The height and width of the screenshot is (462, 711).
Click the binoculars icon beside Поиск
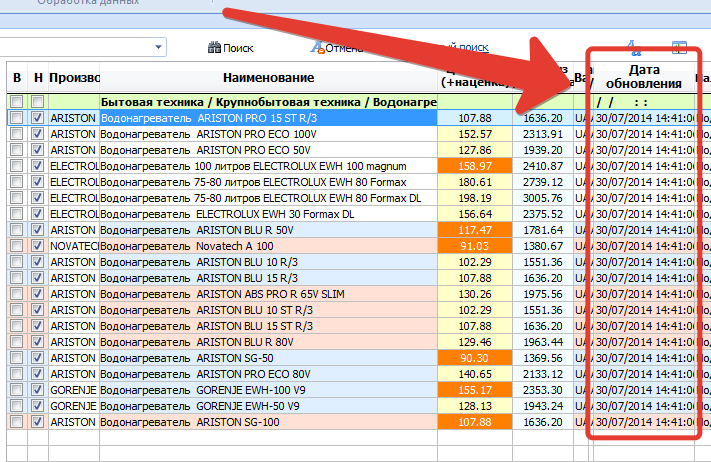click(214, 48)
